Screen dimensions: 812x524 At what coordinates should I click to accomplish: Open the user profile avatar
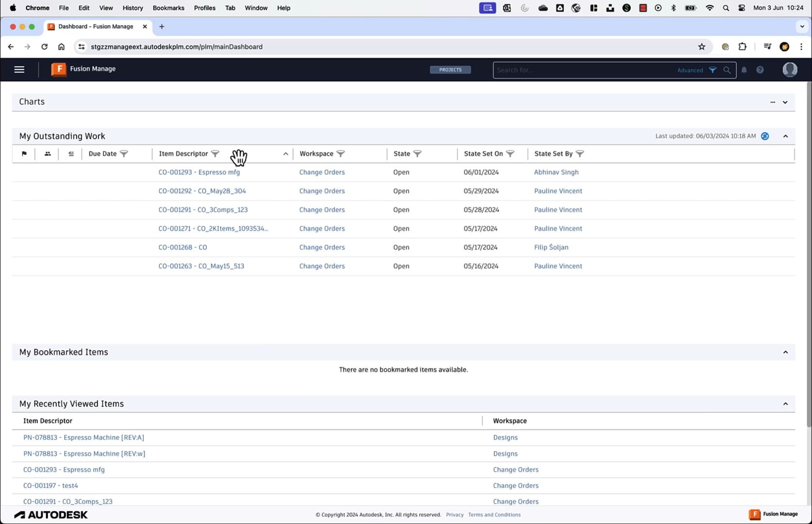pos(790,70)
